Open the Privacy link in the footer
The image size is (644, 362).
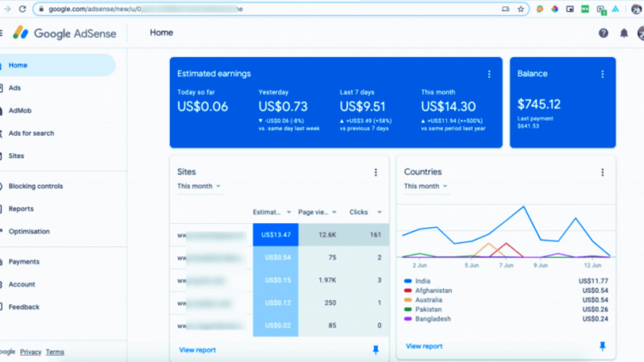31,352
